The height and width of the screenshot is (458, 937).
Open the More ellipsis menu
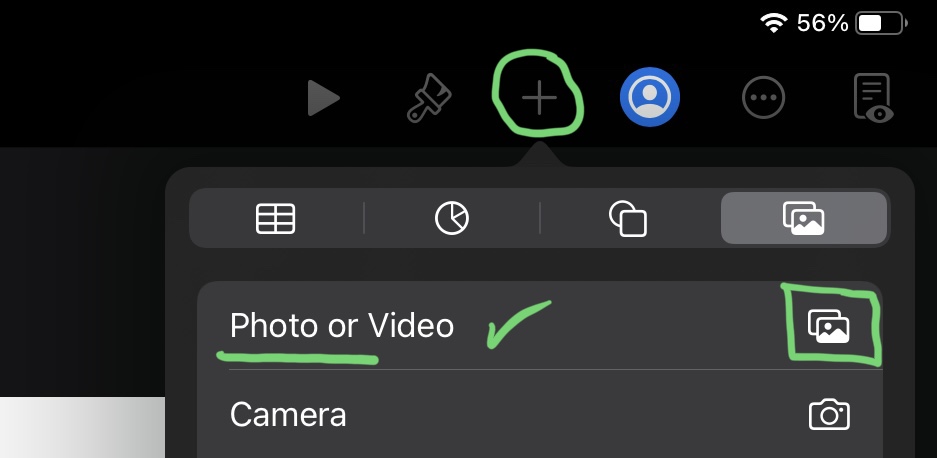(x=763, y=97)
